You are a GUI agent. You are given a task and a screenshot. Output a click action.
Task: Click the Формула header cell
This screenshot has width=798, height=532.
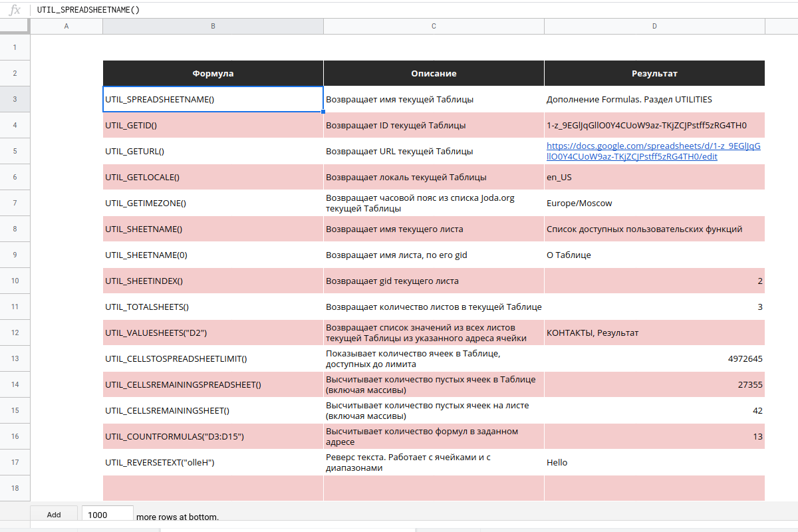pyautogui.click(x=213, y=73)
